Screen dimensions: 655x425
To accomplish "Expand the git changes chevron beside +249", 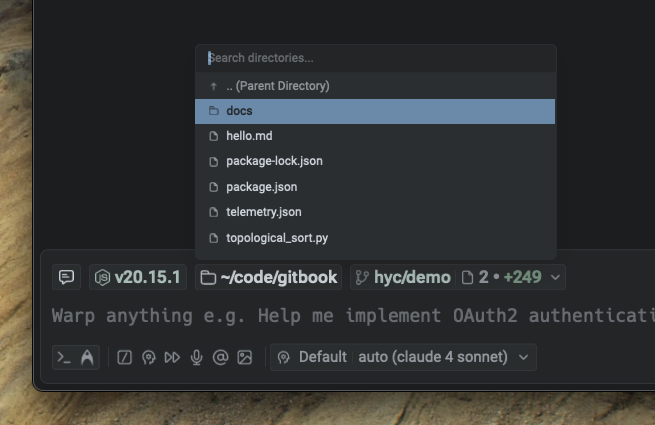I will [556, 277].
